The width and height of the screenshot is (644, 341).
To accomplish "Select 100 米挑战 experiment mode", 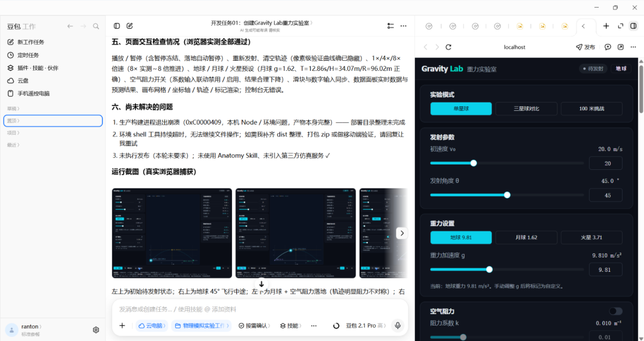I will [592, 108].
